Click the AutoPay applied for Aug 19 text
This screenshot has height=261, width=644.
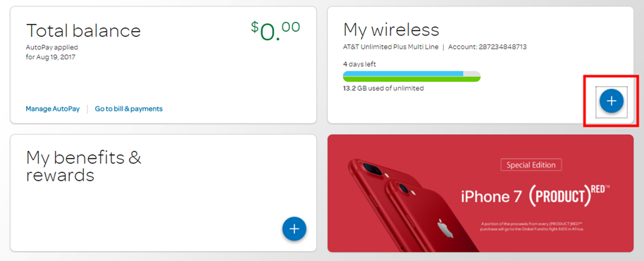point(51,52)
